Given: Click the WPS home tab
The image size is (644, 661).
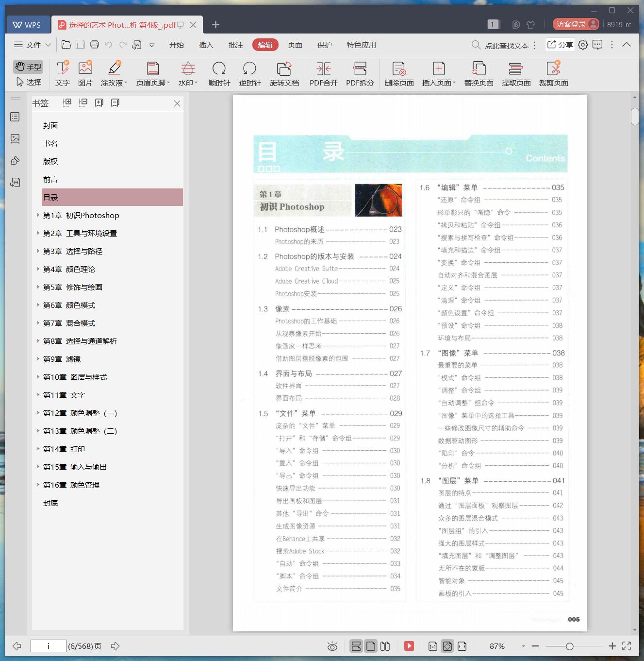Looking at the screenshot, I should tap(27, 25).
